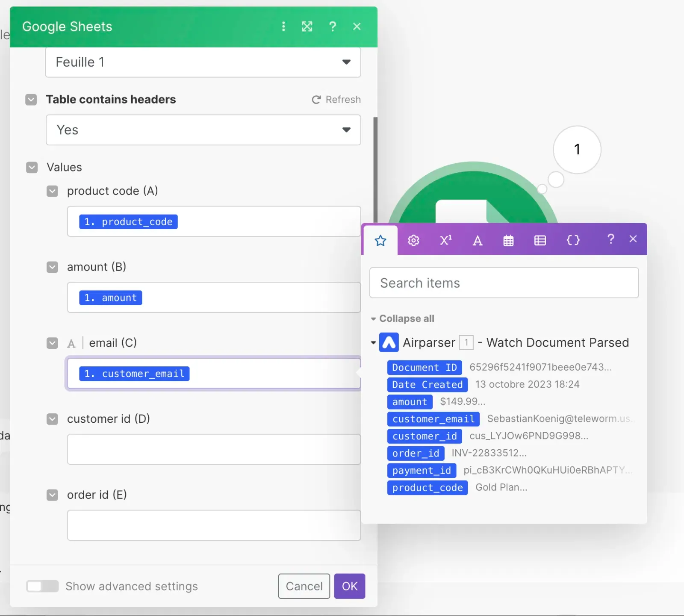Viewport: 684px width, 616px height.
Task: Toggle the order id (E) checkbox
Action: coord(52,495)
